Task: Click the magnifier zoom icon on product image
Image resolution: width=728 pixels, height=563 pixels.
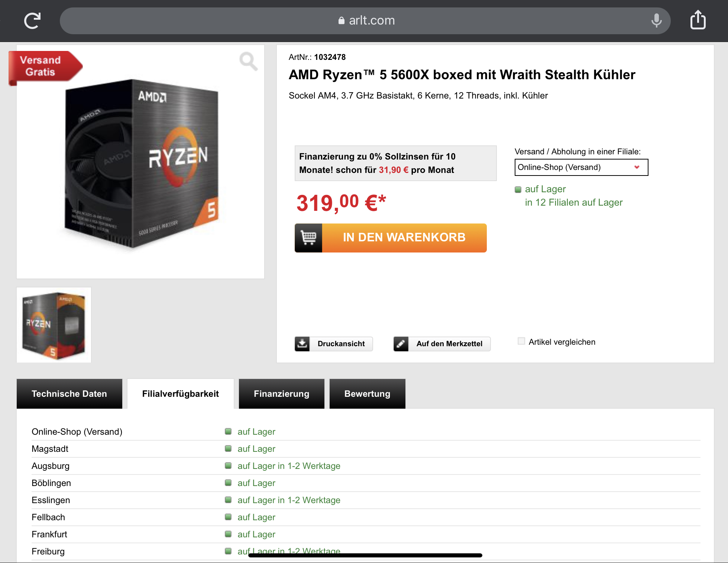Action: (248, 61)
